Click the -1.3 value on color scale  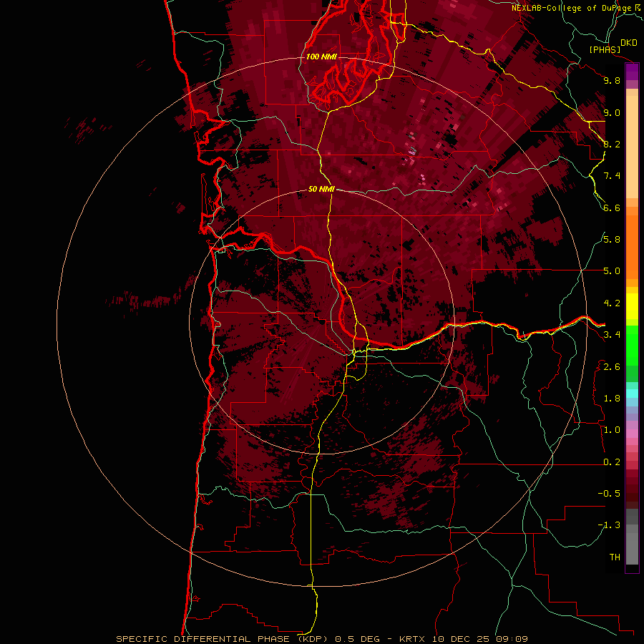[x=609, y=525]
